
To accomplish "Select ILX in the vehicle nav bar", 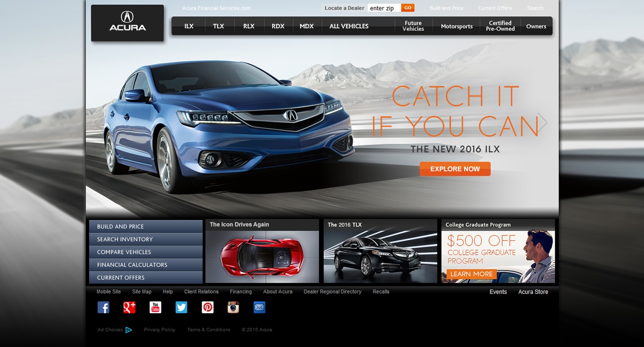I will (x=189, y=26).
